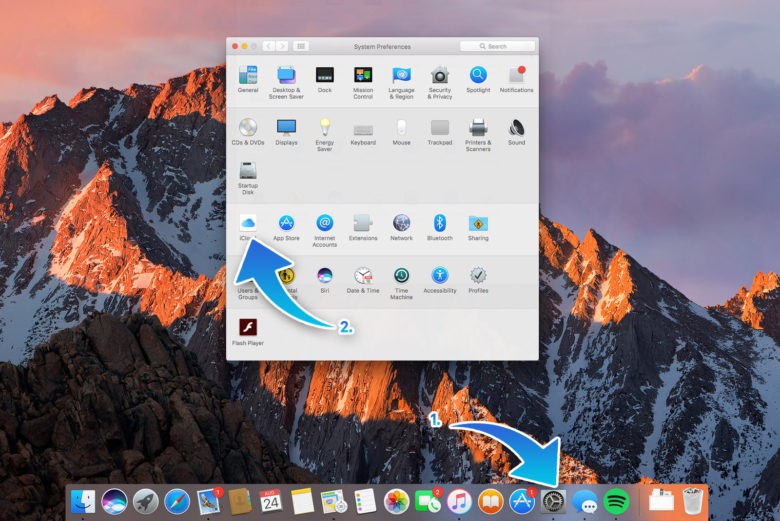Open Mission Control preferences
The image size is (780, 521).
click(x=363, y=76)
